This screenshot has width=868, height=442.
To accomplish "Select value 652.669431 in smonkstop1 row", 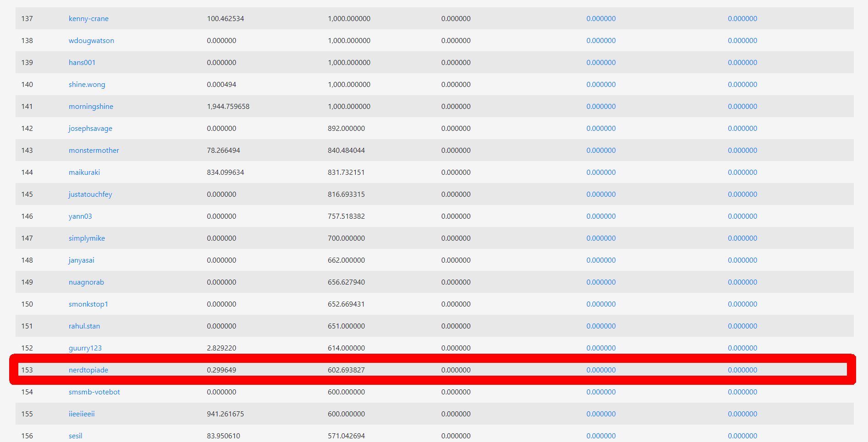I will pyautogui.click(x=346, y=304).
